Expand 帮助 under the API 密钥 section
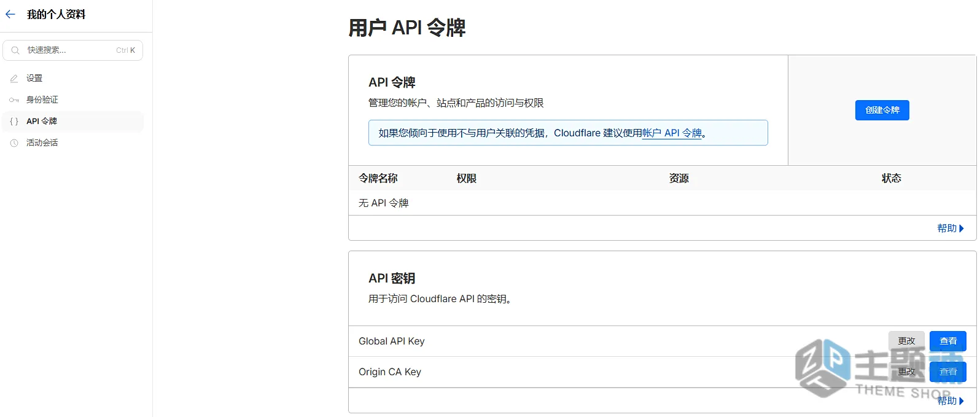 tap(951, 400)
